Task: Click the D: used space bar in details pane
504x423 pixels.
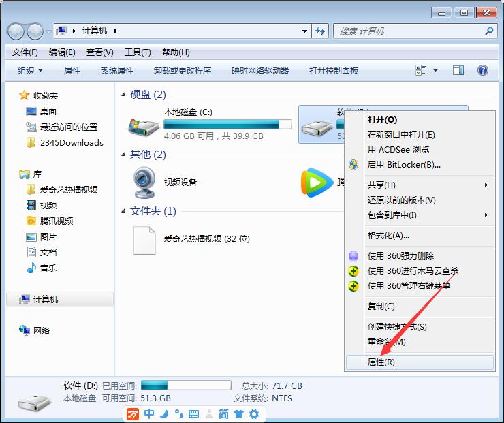Action: [186, 385]
